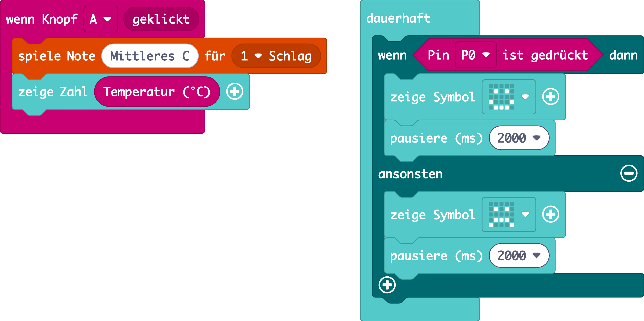Image resolution: width=644 pixels, height=321 pixels.
Task: Select the 'spiele Note' block label
Action: pos(57,56)
